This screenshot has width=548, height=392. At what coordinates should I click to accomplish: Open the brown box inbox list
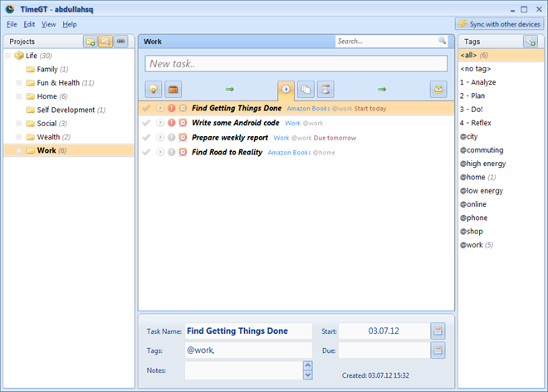click(x=173, y=90)
